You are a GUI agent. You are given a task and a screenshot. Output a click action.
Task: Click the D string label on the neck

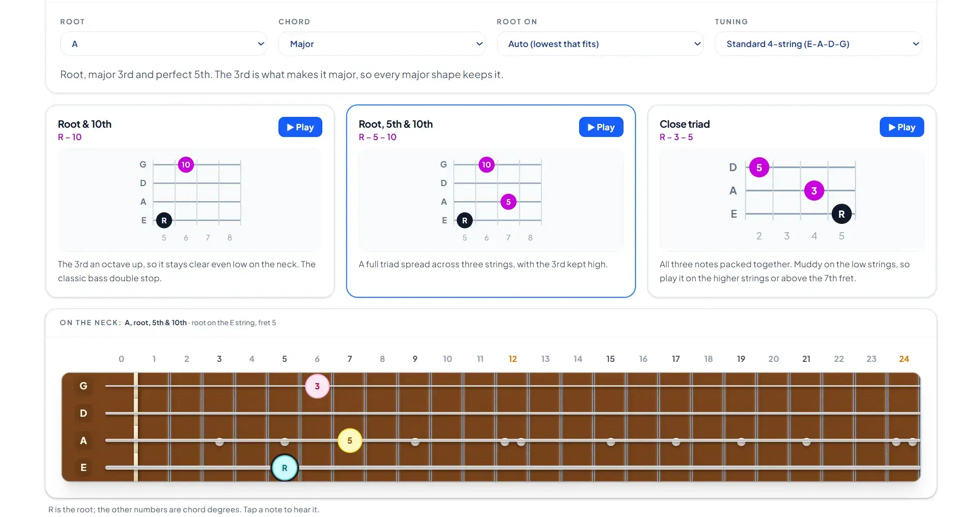pyautogui.click(x=83, y=414)
